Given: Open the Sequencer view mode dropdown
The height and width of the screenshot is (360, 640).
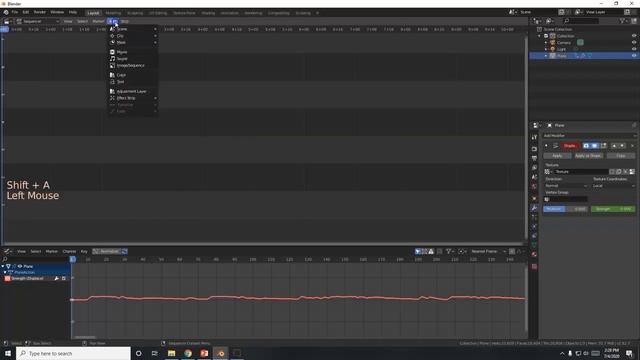Looking at the screenshot, I should point(38,21).
